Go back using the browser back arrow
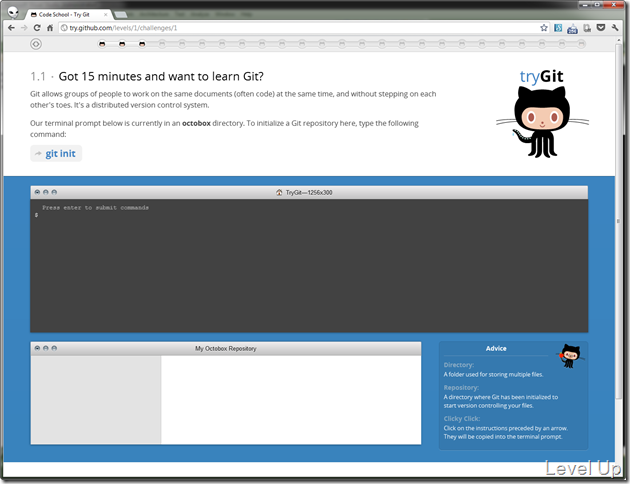The image size is (630, 484). point(11,28)
